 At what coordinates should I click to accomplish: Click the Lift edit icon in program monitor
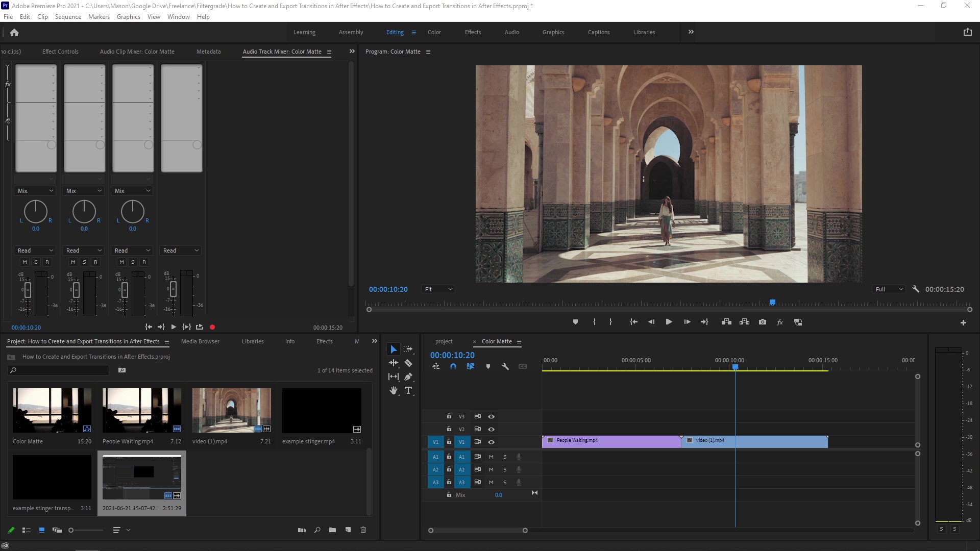coord(726,321)
